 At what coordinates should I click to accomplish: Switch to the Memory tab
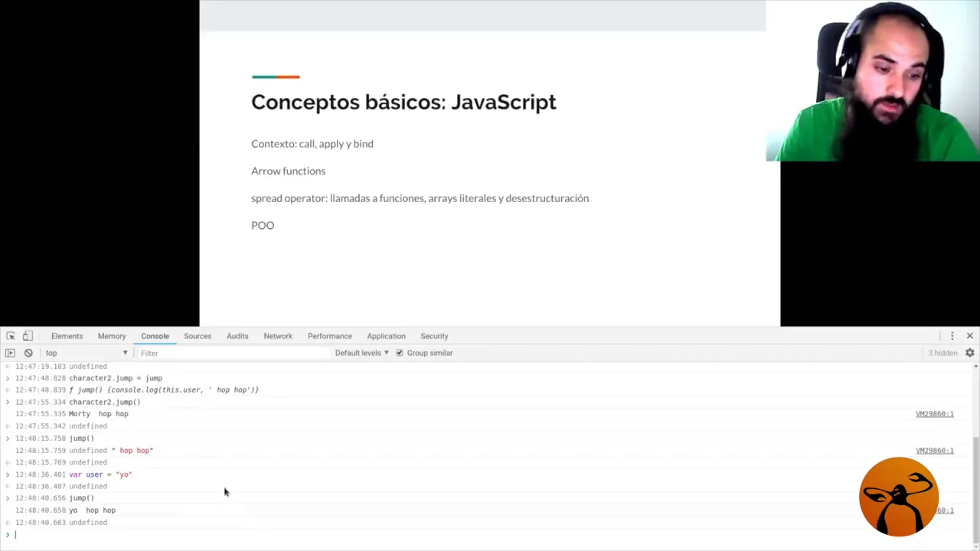pyautogui.click(x=112, y=336)
